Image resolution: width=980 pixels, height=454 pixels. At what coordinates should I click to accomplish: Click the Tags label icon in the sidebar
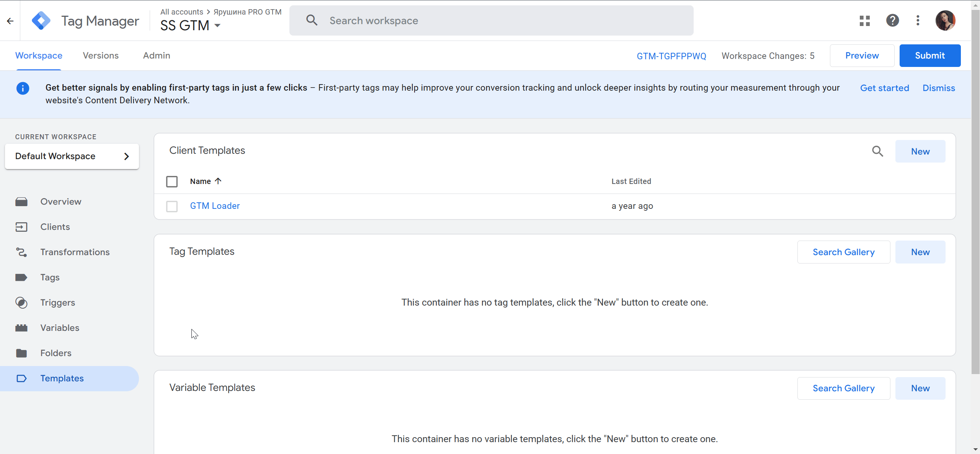pyautogui.click(x=21, y=277)
